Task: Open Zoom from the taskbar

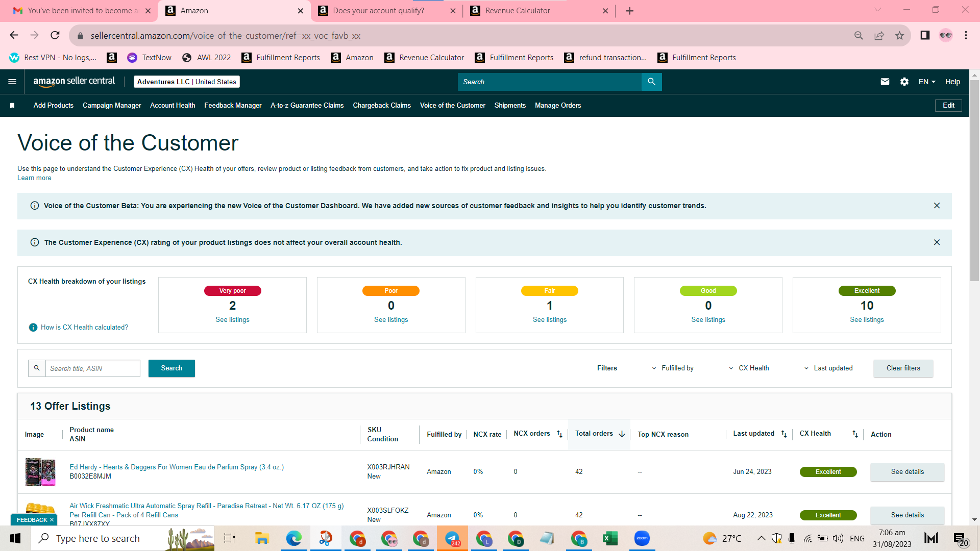Action: (642, 538)
